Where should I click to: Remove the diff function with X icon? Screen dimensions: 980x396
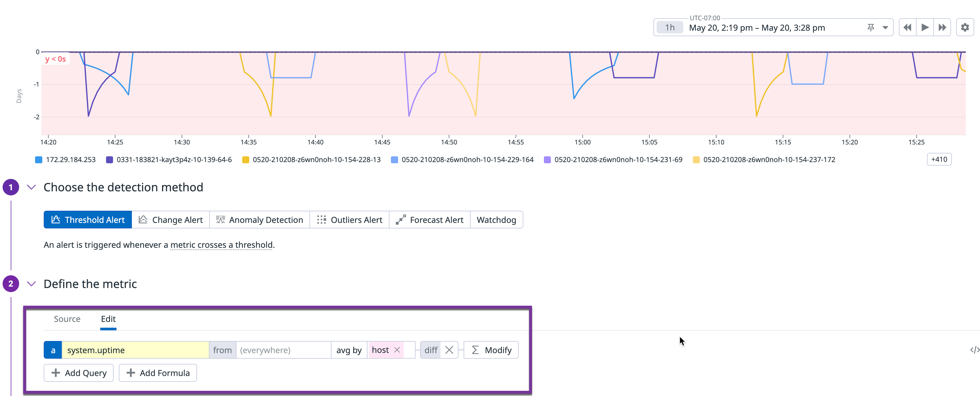point(449,350)
